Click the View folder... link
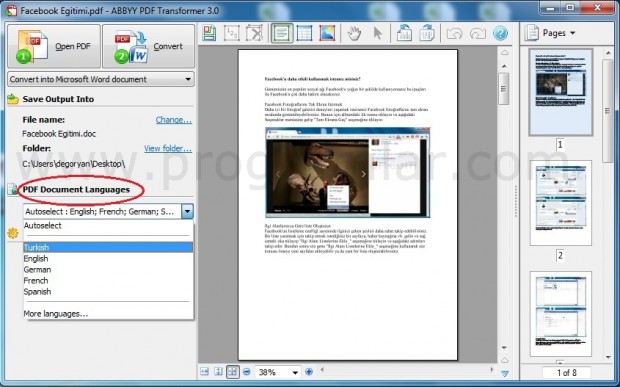The width and height of the screenshot is (620, 387). tap(168, 148)
